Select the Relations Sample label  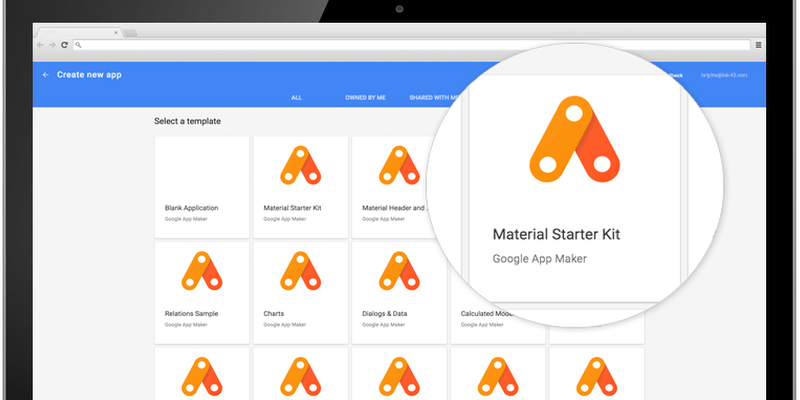[191, 314]
